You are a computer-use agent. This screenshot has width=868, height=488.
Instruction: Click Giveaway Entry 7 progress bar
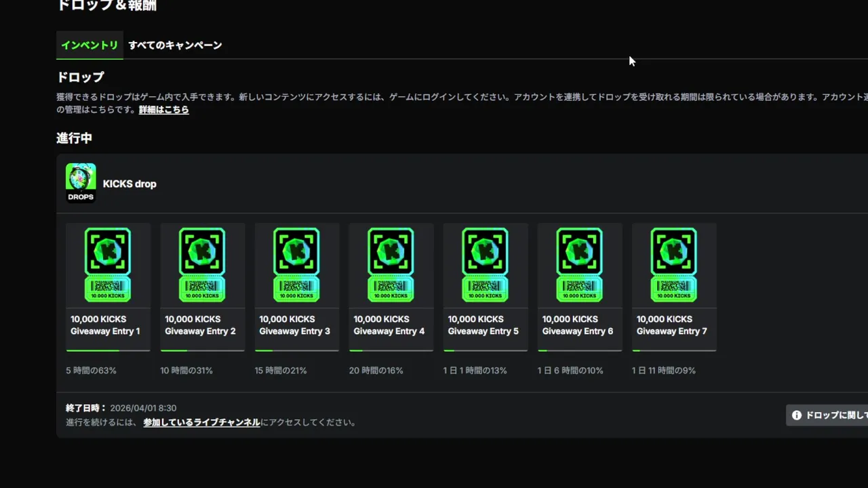(673, 350)
